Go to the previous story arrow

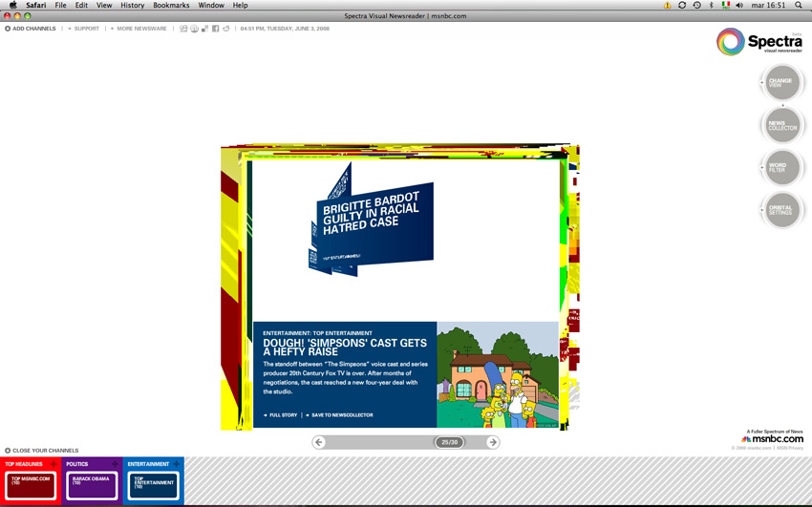tap(319, 442)
